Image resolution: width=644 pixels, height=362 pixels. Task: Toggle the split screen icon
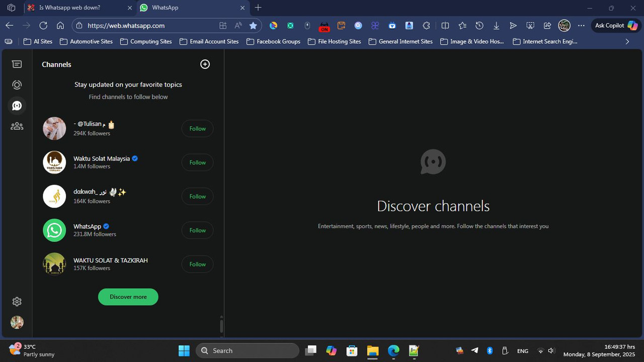click(x=445, y=25)
